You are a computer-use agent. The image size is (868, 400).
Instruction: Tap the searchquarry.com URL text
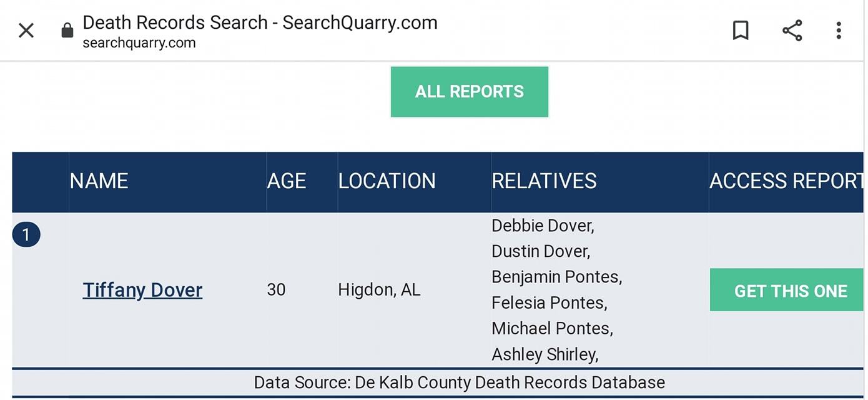coord(139,43)
